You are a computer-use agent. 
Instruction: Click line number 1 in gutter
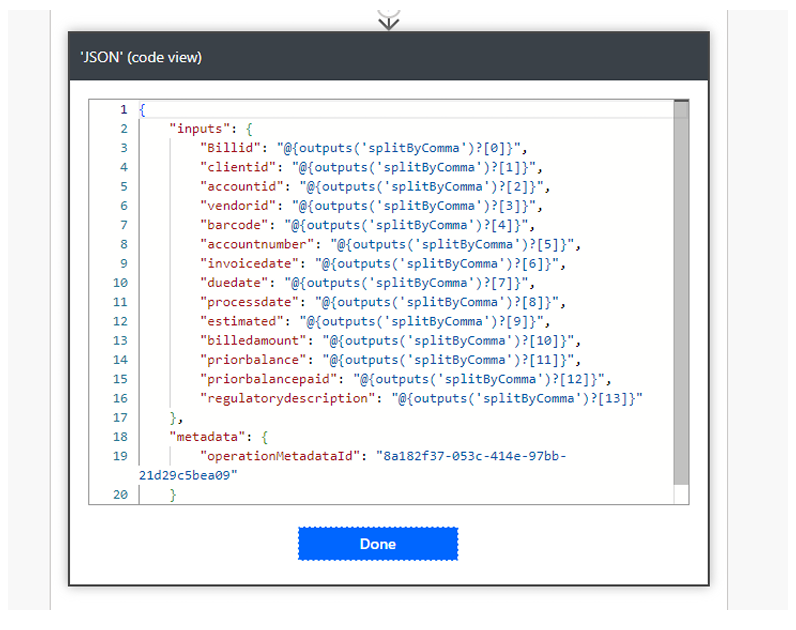[124, 109]
